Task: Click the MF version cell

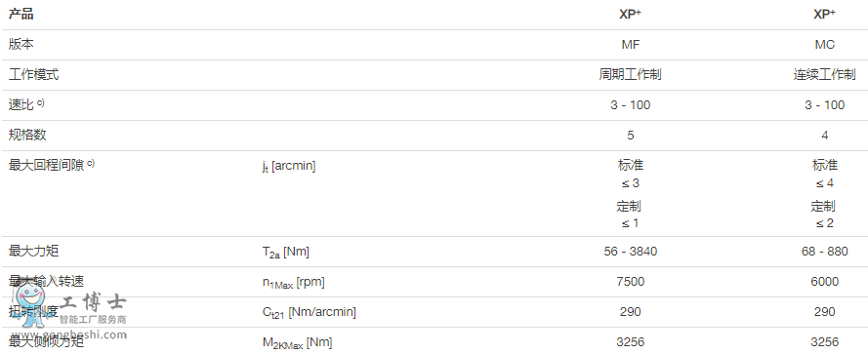Action: point(631,45)
